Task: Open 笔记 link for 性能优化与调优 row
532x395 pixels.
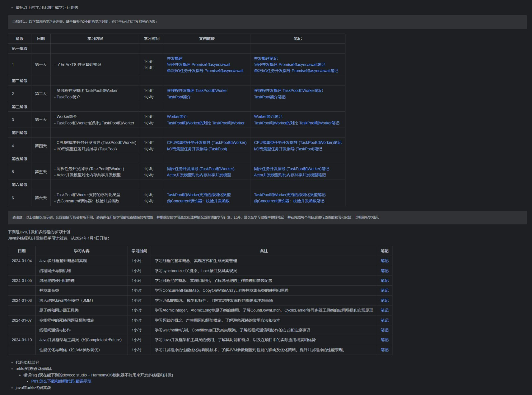Action: click(x=384, y=350)
